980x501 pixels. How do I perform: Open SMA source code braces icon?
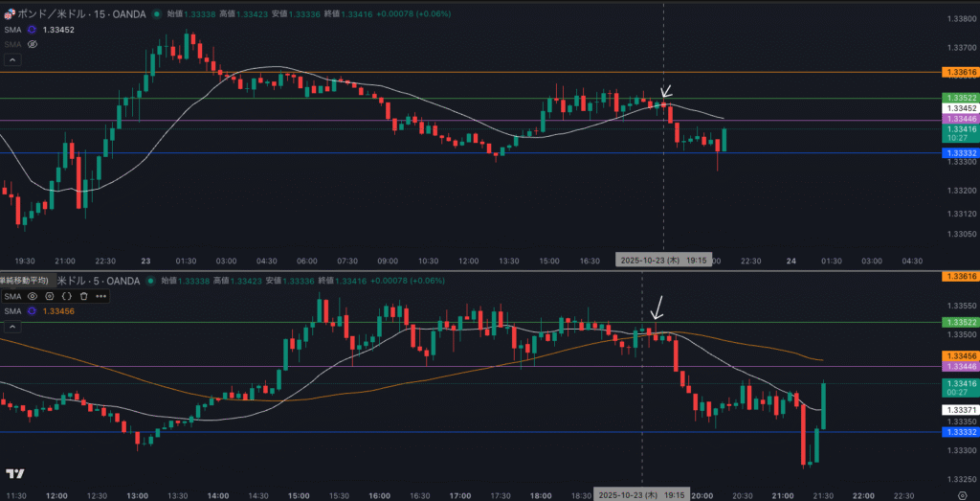click(66, 296)
